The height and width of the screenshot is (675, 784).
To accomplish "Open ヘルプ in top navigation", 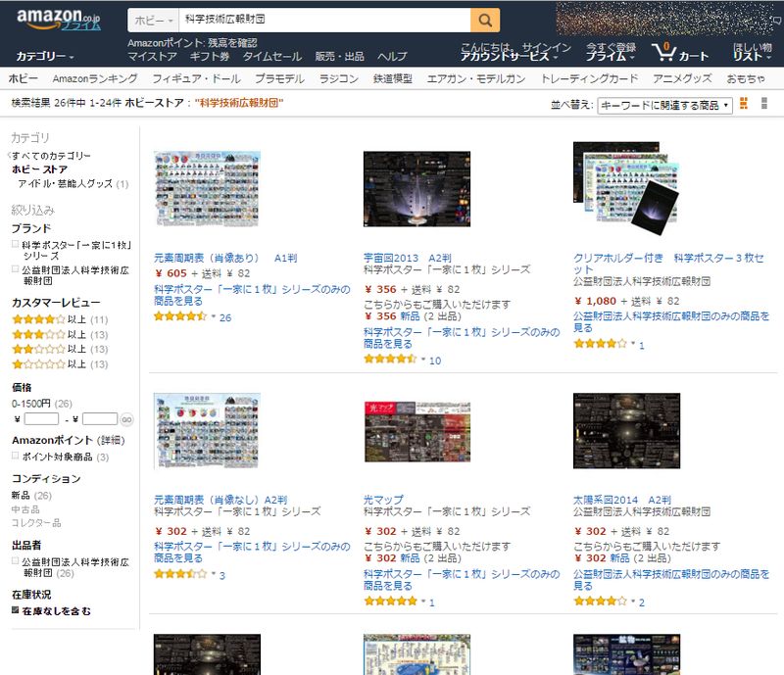I will point(392,57).
